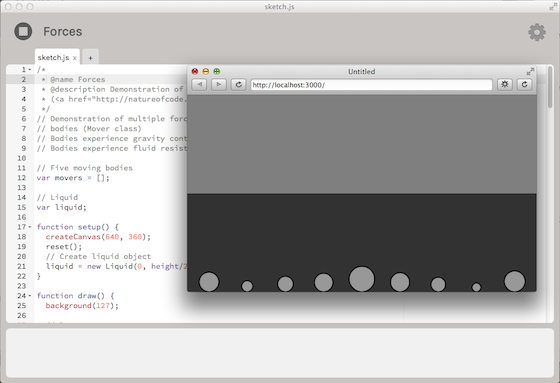The height and width of the screenshot is (383, 560).
Task: Fold the setup function at line 17
Action: click(30, 227)
